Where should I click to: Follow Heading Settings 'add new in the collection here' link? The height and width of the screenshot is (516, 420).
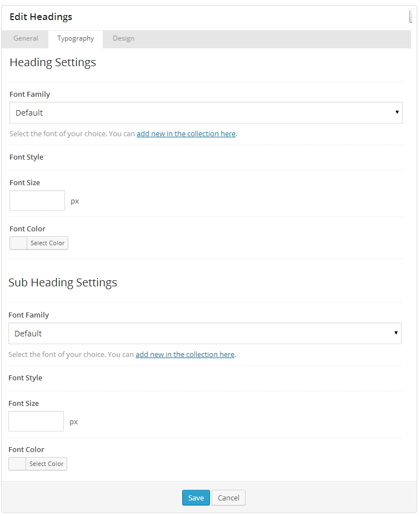point(186,134)
